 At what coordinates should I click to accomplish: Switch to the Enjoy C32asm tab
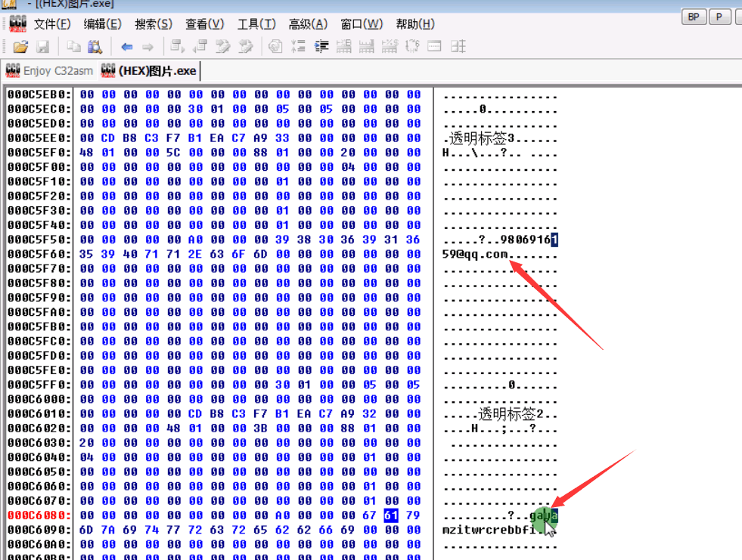pos(49,71)
